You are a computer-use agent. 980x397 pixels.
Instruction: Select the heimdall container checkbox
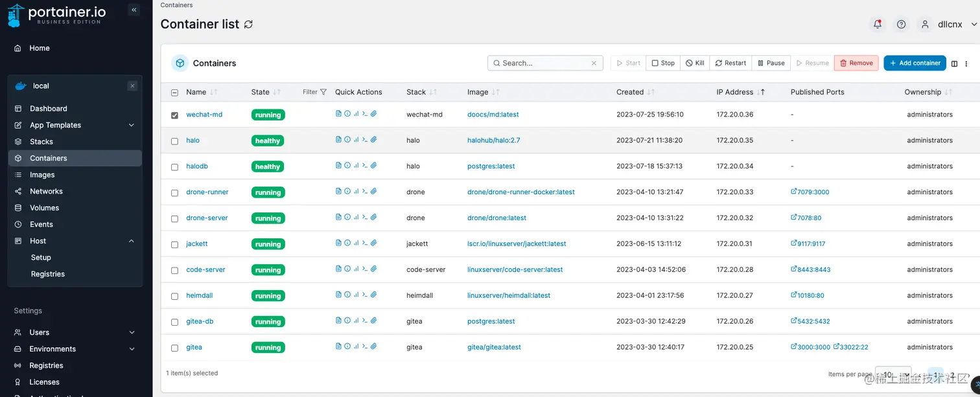pos(174,297)
